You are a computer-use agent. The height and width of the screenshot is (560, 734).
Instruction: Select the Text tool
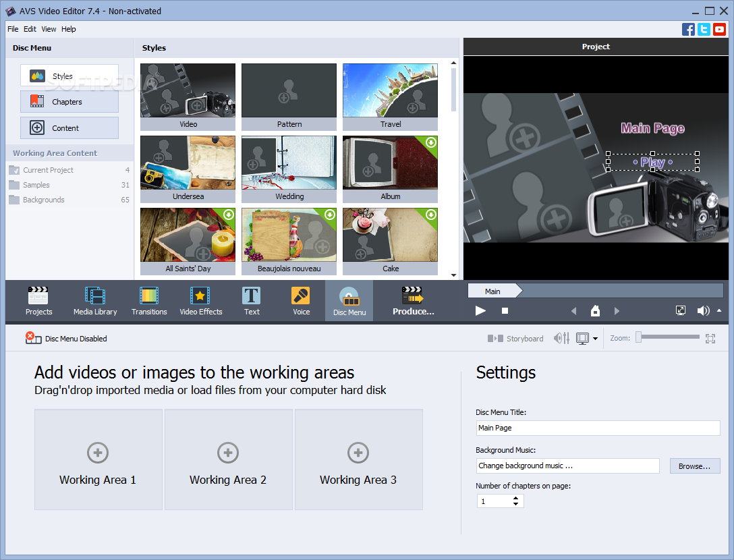click(x=252, y=301)
